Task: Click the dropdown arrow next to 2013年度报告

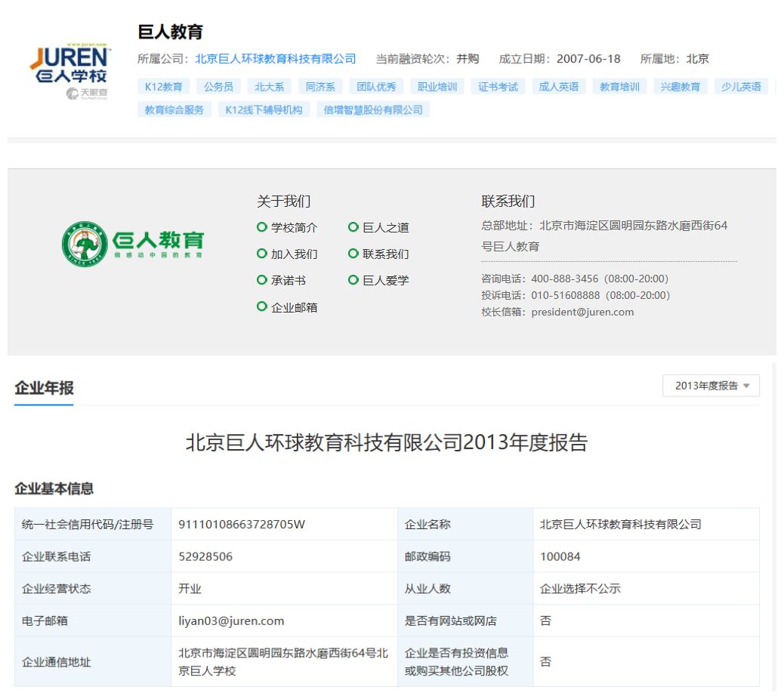Action: pos(746,386)
